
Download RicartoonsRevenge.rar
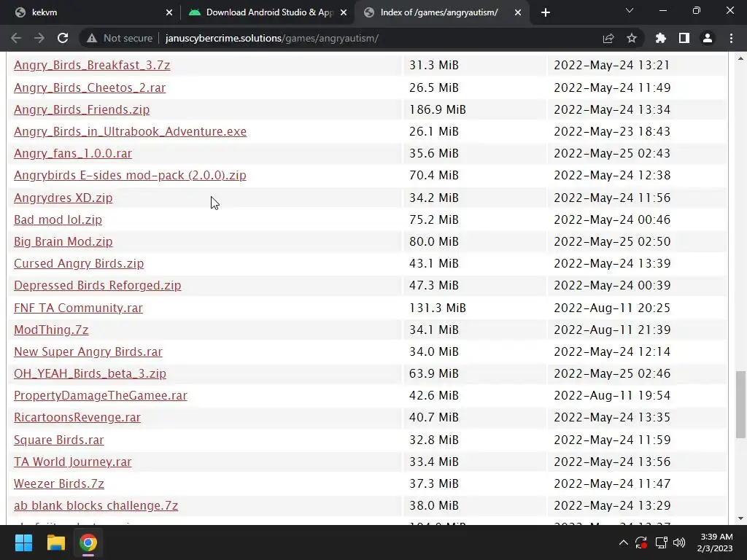(77, 418)
